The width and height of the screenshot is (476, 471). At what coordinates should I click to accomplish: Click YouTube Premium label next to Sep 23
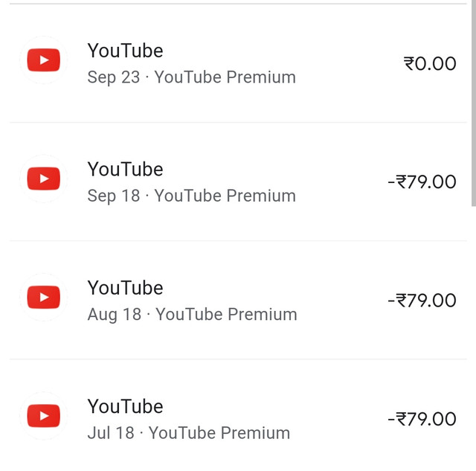tap(225, 77)
